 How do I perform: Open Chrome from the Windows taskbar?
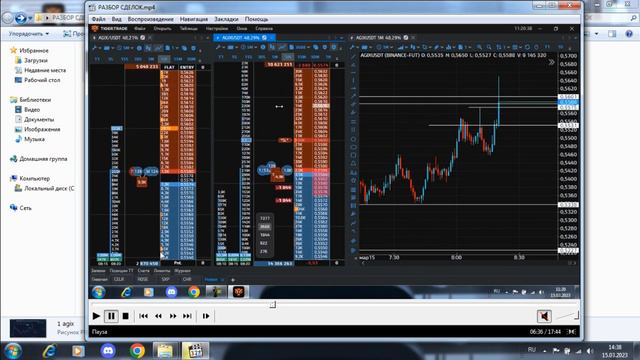pyautogui.click(x=137, y=351)
